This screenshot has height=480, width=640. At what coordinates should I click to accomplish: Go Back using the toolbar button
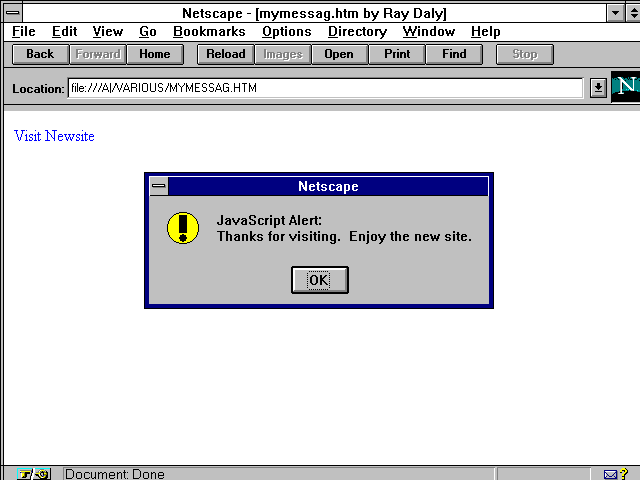pos(40,54)
